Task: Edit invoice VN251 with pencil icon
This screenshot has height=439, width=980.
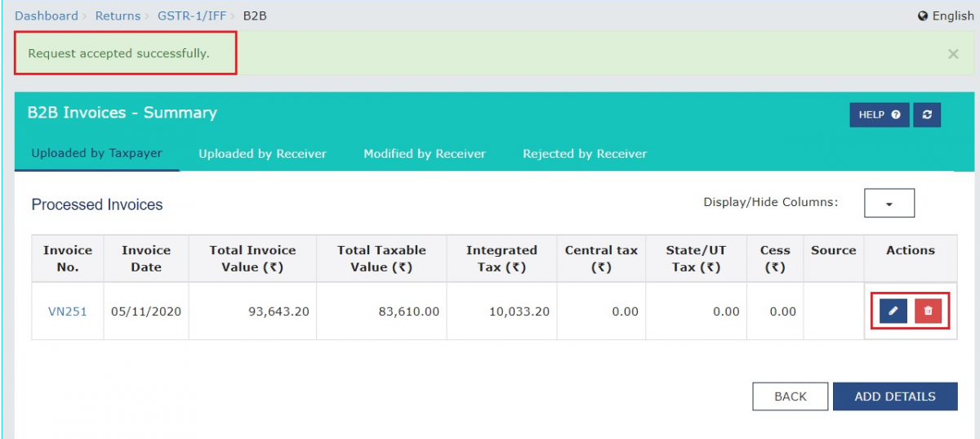Action: tap(893, 311)
